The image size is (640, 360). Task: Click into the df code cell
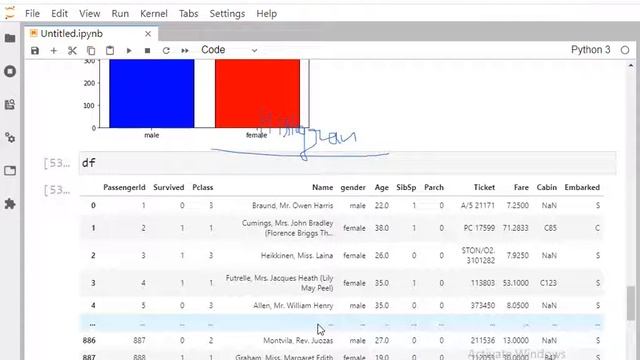click(347, 163)
